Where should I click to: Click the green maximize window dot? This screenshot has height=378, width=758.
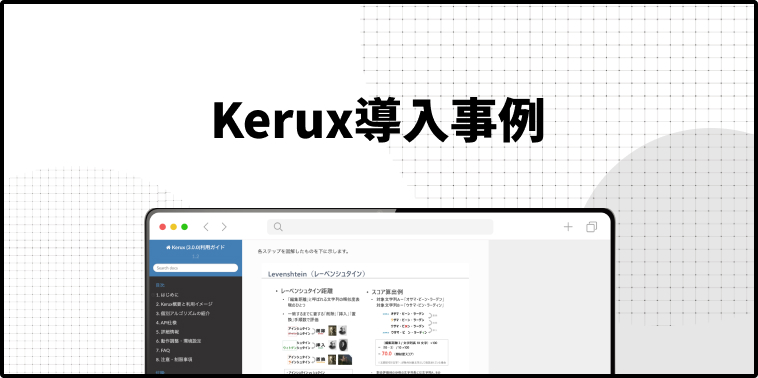[x=184, y=227]
